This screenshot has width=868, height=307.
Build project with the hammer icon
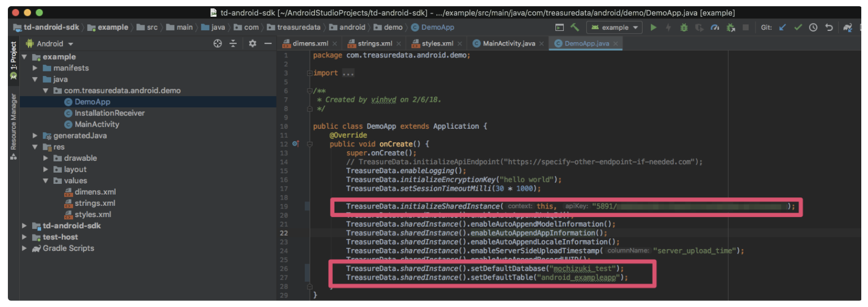[x=575, y=28]
